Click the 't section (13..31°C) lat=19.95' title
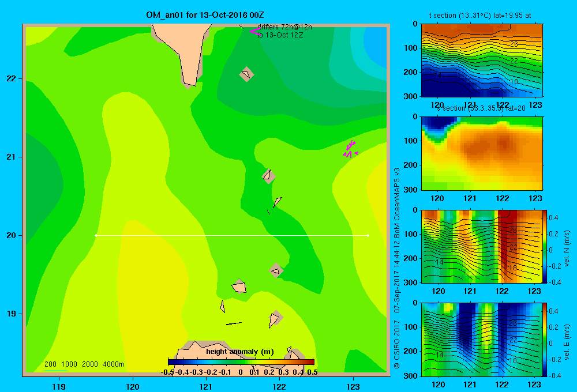Image resolution: width=577 pixels, height=392 pixels. tap(480, 16)
